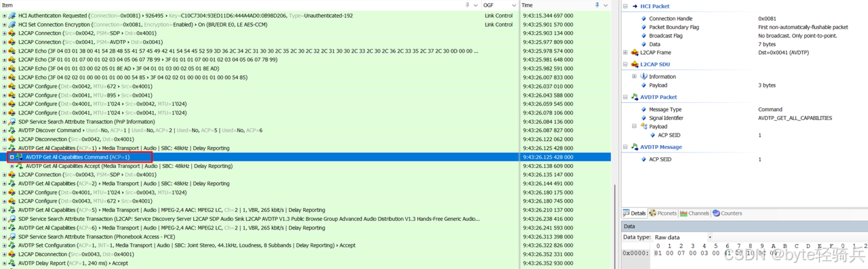
Task: Click the Information field icon under L2CAP SDU
Action: point(644,77)
